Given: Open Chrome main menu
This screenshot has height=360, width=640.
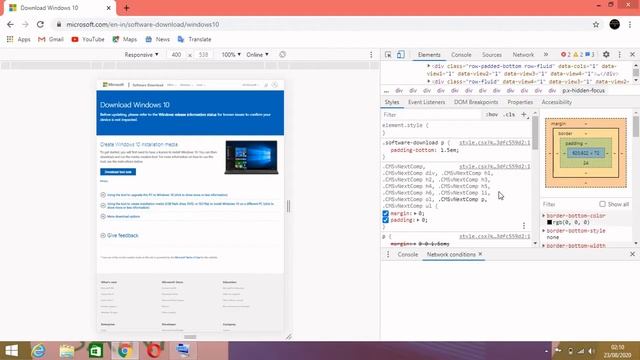Looking at the screenshot, I should tap(630, 24).
